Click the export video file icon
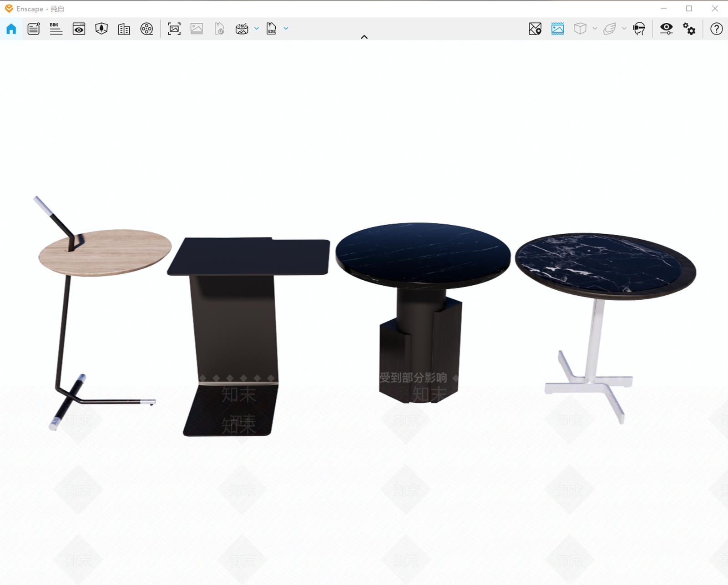Screen dimensions: 728x585 tap(219, 29)
